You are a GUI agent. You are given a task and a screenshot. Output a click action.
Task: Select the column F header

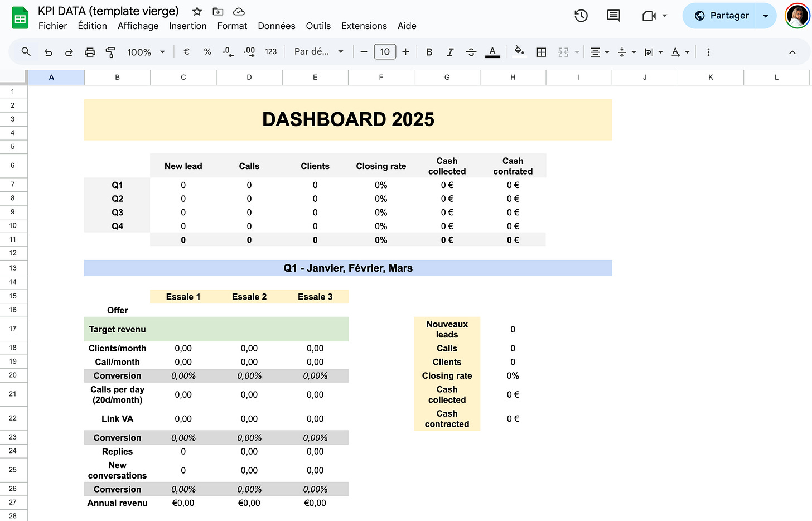coord(381,77)
